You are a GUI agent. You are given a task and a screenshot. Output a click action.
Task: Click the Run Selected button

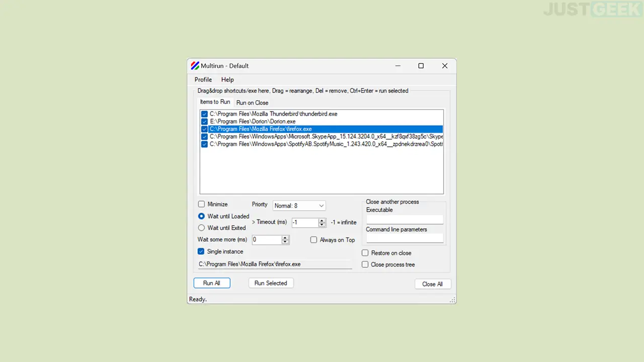(x=271, y=283)
